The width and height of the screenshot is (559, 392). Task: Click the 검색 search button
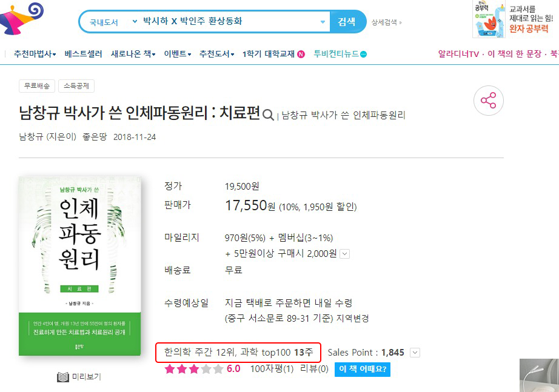click(x=347, y=22)
